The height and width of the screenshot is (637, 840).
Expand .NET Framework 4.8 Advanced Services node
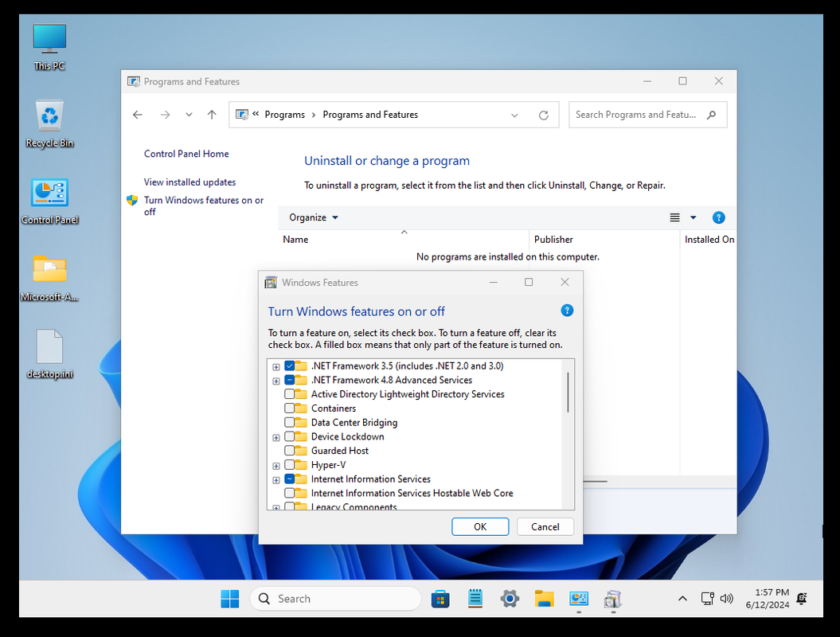coord(276,381)
